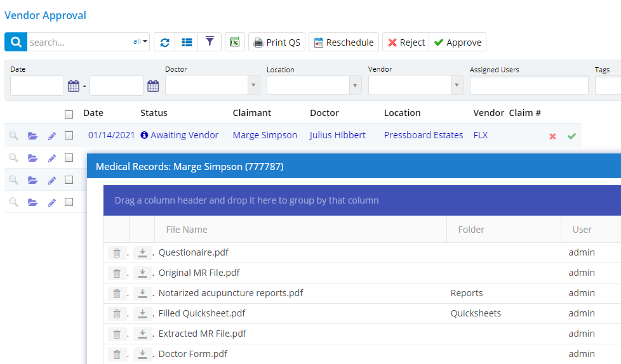The width and height of the screenshot is (621, 364).
Task: Open the Location filter dropdown
Action: pyautogui.click(x=355, y=86)
